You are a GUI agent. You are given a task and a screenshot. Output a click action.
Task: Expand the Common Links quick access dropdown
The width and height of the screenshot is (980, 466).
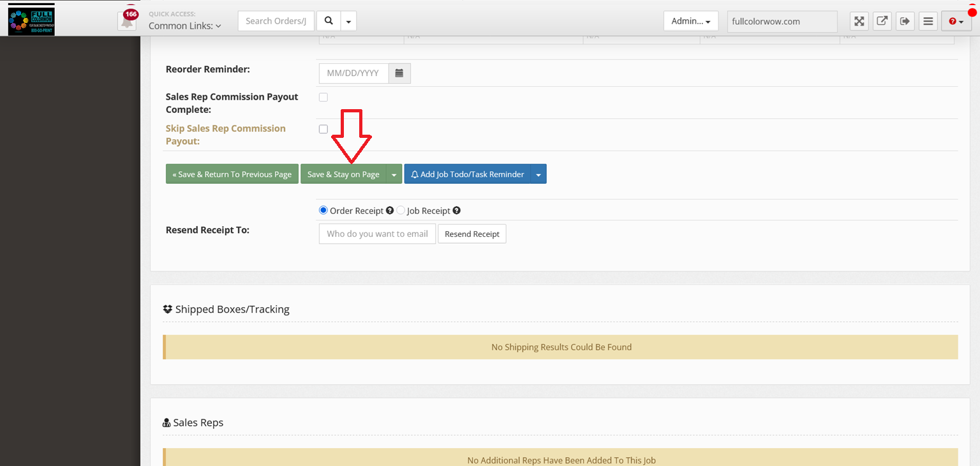click(185, 26)
